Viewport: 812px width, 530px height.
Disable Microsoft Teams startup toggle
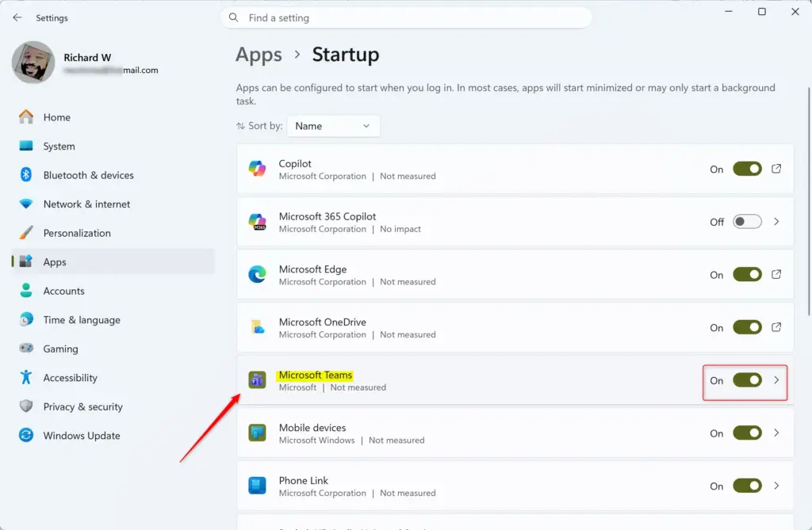click(747, 380)
